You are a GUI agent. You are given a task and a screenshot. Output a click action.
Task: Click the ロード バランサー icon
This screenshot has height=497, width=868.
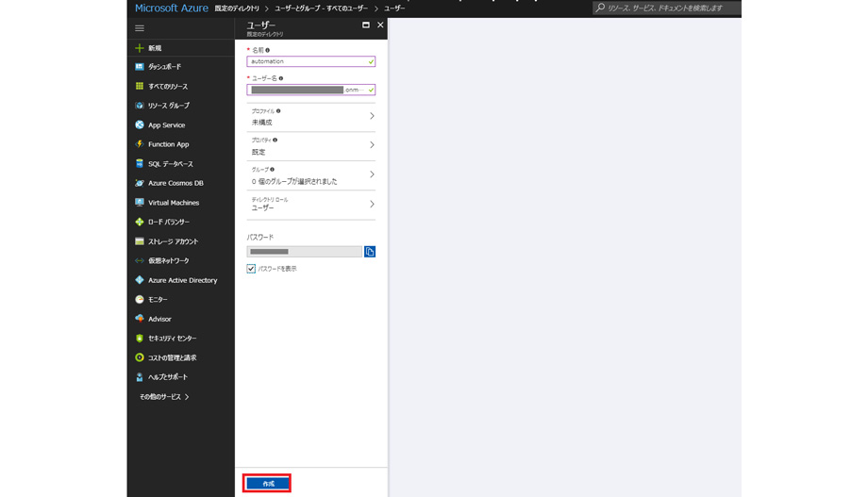(140, 222)
